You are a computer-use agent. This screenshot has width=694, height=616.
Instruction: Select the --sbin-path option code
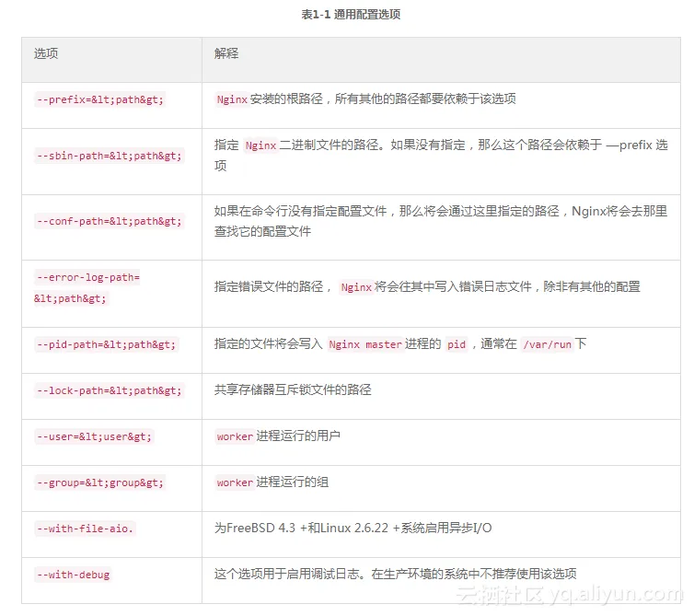110,156
